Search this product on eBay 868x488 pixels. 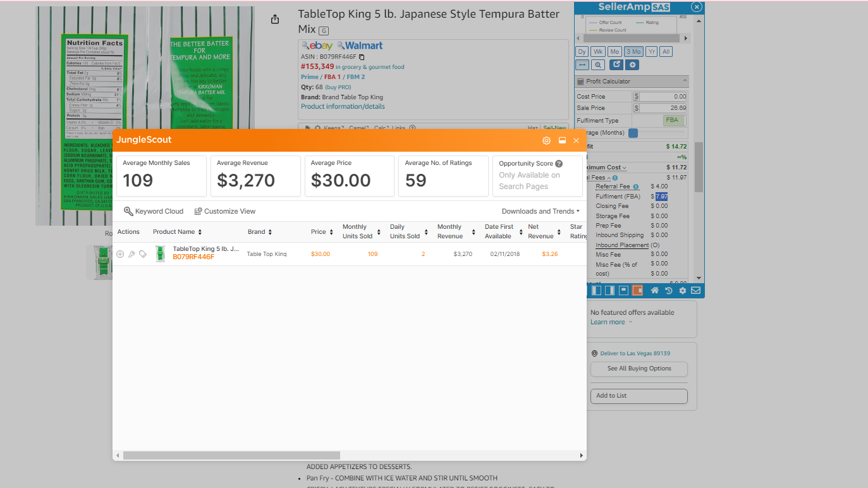(x=317, y=46)
